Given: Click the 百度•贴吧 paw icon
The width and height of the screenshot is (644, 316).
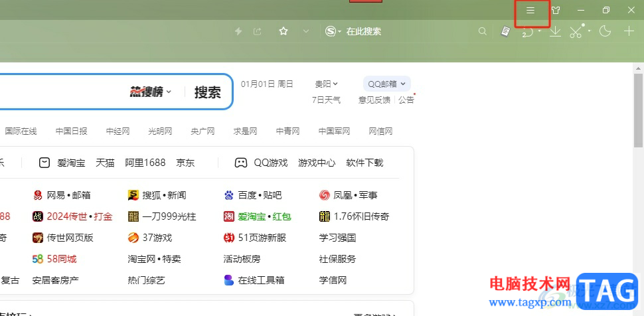Looking at the screenshot, I should click(x=229, y=195).
